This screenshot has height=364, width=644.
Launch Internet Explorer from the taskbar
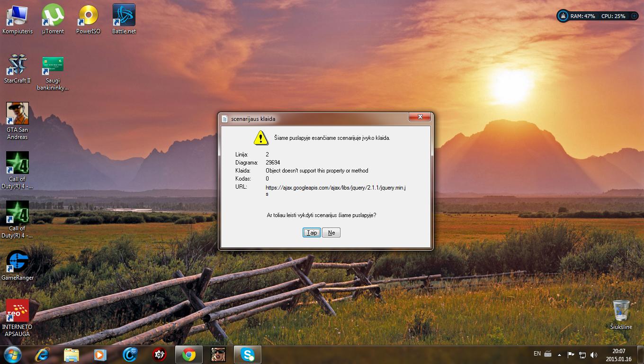(x=43, y=355)
